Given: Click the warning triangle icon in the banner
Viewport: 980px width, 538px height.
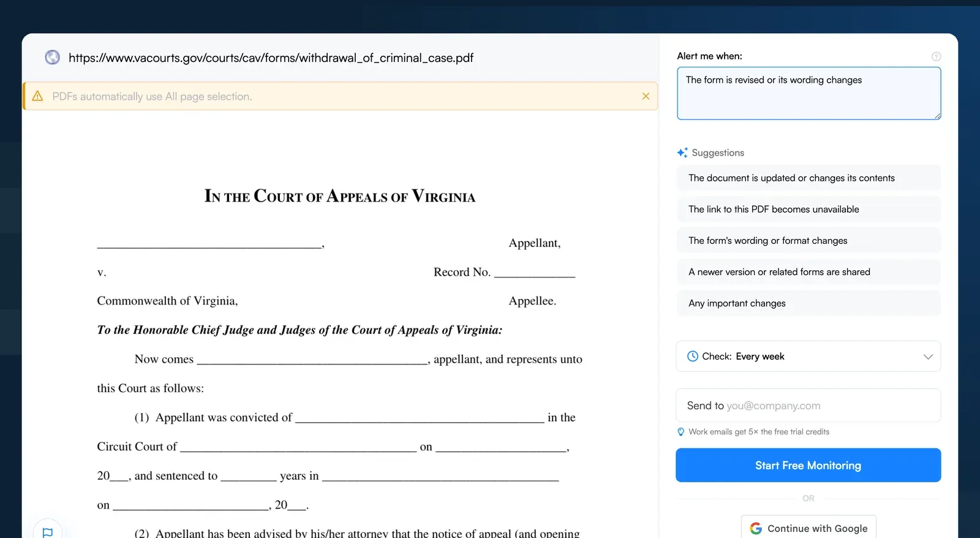Looking at the screenshot, I should tap(37, 96).
